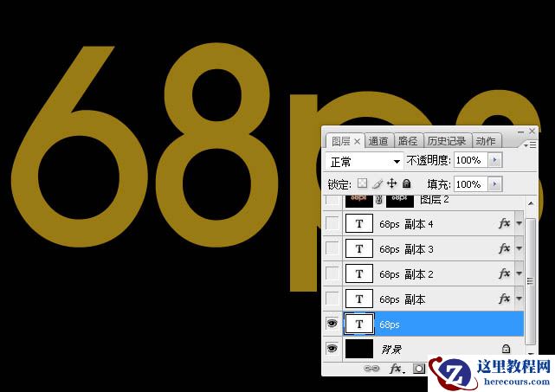Select layer named 68ps 副本 3

(406, 249)
